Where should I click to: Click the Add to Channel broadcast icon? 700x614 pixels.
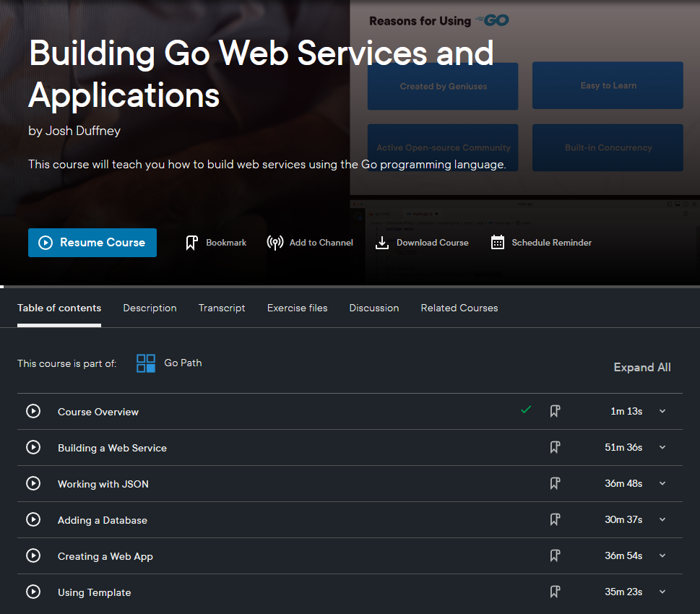(x=275, y=243)
